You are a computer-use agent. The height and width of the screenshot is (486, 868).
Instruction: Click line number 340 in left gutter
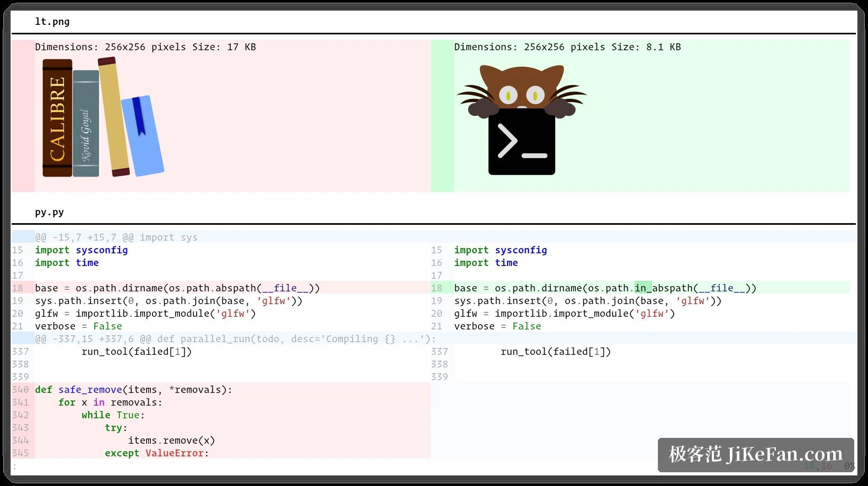[20, 390]
